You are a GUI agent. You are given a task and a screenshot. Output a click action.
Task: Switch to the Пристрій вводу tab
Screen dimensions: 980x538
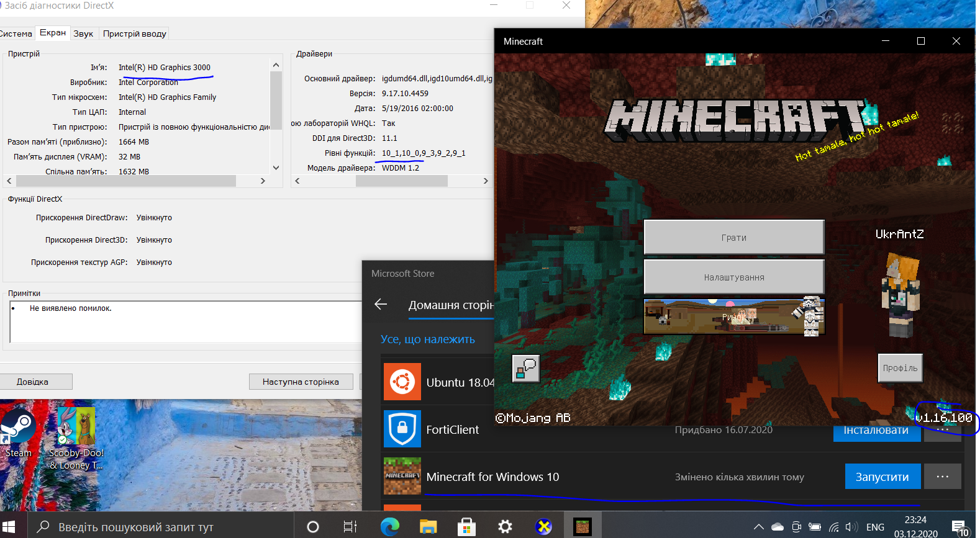[x=134, y=34]
